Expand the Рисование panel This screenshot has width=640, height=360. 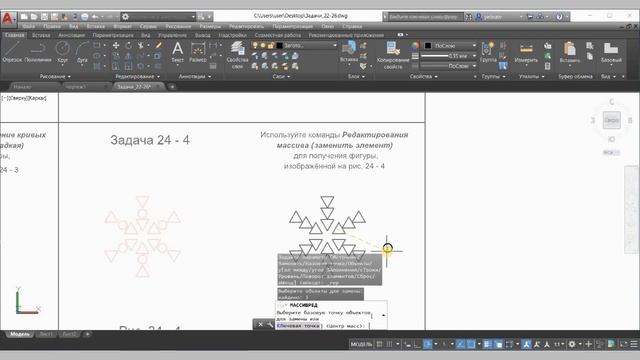(55, 76)
